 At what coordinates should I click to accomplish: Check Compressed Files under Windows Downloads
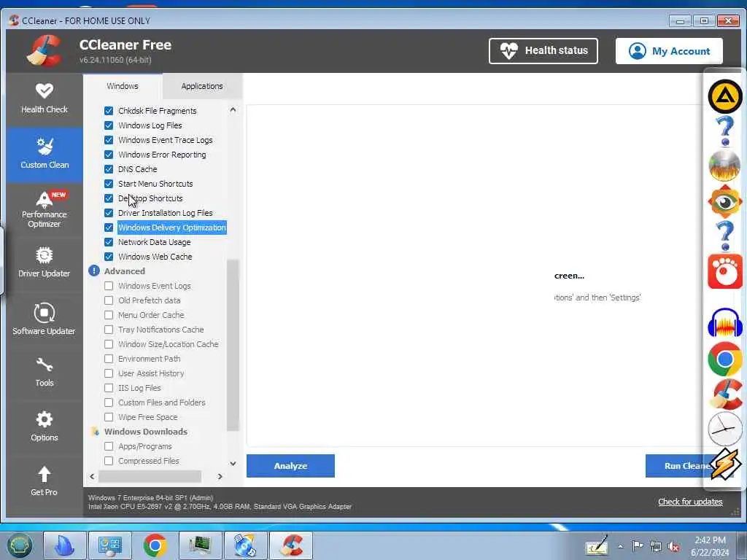(x=109, y=461)
